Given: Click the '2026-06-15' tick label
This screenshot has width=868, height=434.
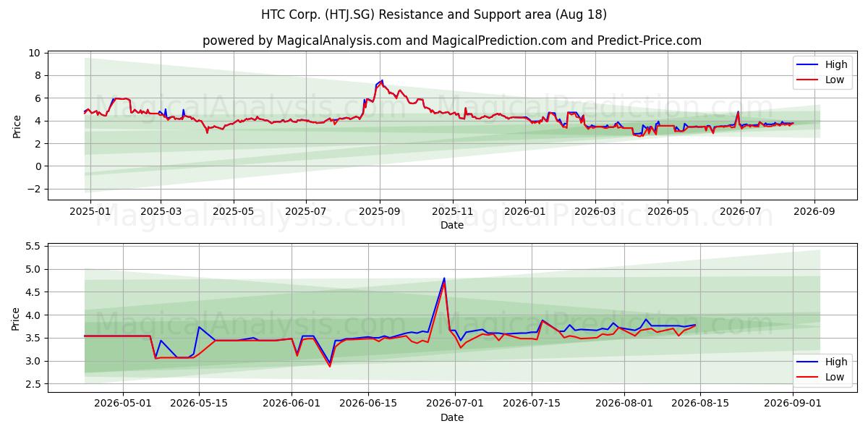Looking at the screenshot, I should pyautogui.click(x=368, y=404).
